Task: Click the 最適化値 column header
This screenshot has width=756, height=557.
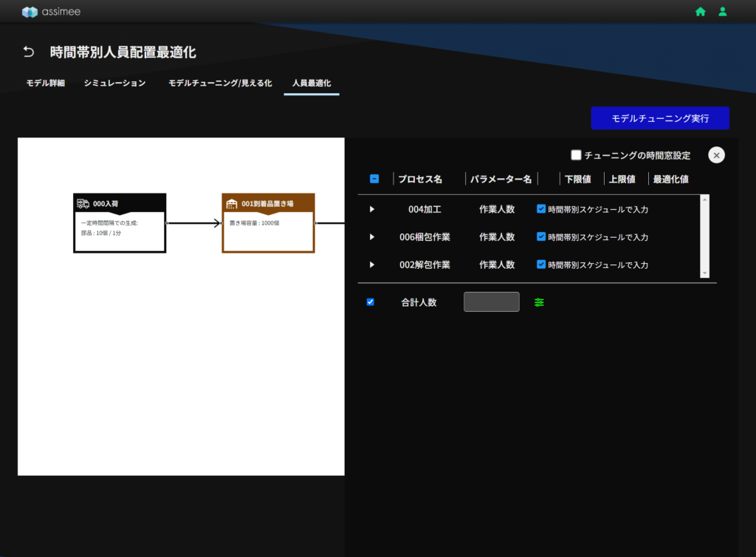Action: tap(670, 179)
